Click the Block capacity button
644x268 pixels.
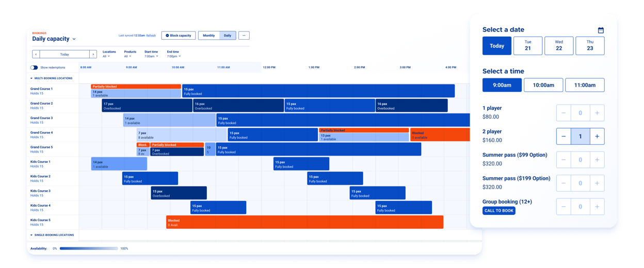coord(179,36)
